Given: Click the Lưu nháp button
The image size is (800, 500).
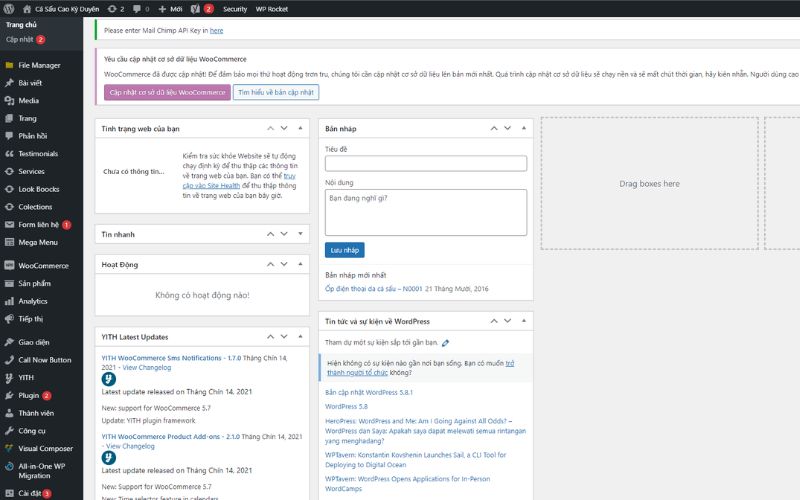Looking at the screenshot, I should 345,250.
